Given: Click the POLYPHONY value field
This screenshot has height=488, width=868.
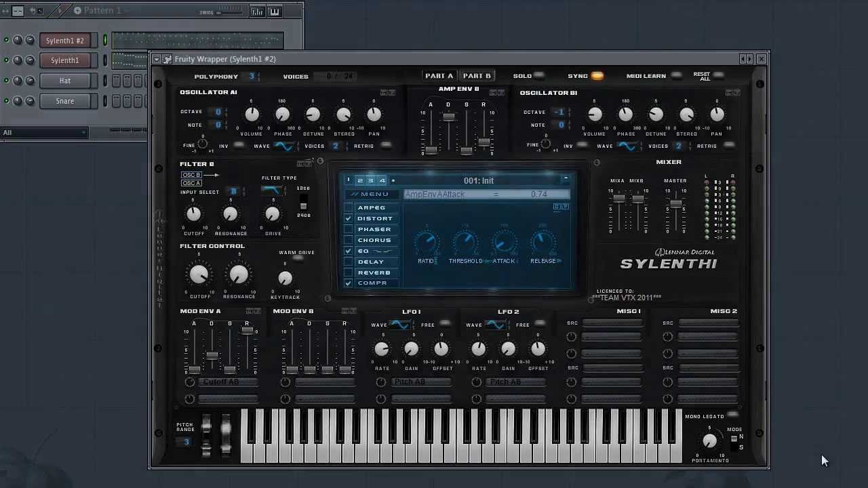Looking at the screenshot, I should coord(252,76).
